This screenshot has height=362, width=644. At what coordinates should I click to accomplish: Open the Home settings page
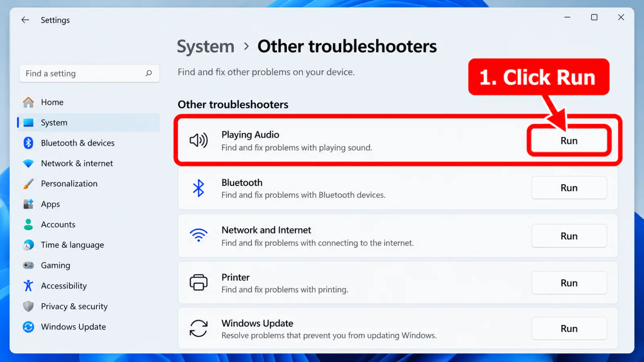pyautogui.click(x=89, y=102)
